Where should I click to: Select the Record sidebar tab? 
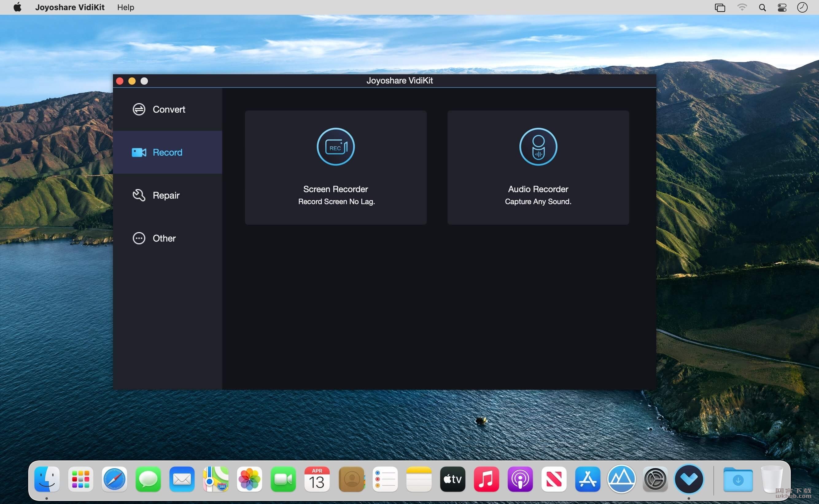coord(167,152)
